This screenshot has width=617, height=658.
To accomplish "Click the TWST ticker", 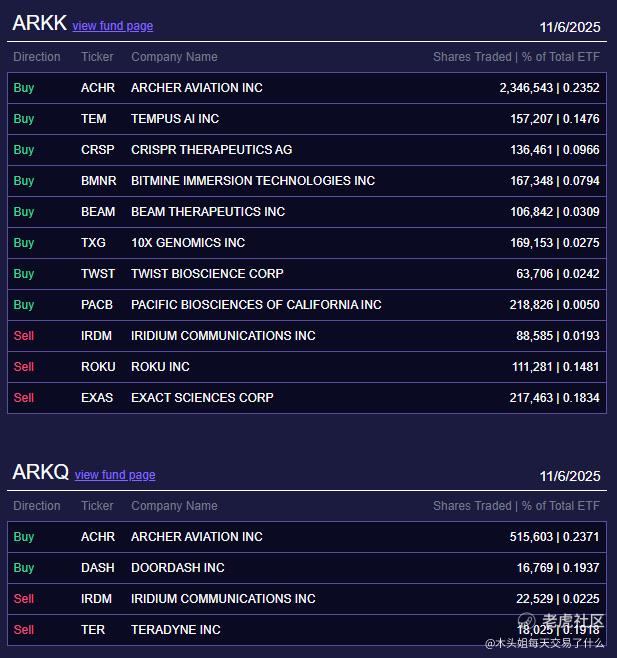I will click(x=98, y=274).
